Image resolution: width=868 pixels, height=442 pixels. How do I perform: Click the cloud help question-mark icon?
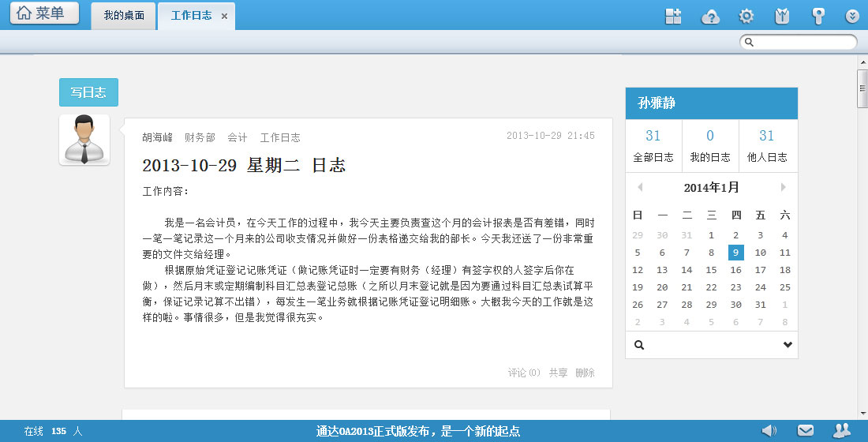point(711,16)
